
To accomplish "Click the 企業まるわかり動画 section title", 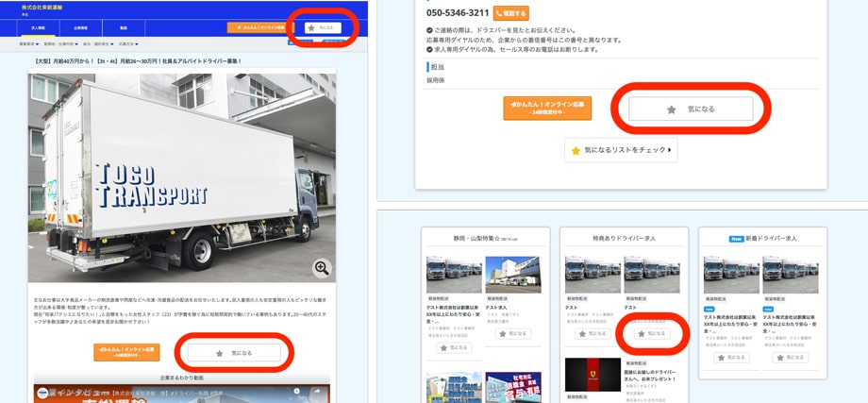I will (181, 378).
